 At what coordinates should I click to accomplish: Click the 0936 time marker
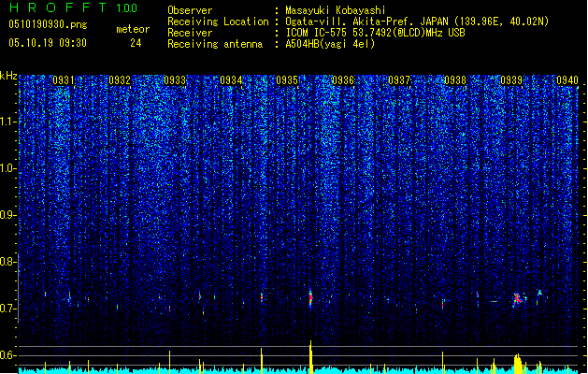pyautogui.click(x=343, y=80)
